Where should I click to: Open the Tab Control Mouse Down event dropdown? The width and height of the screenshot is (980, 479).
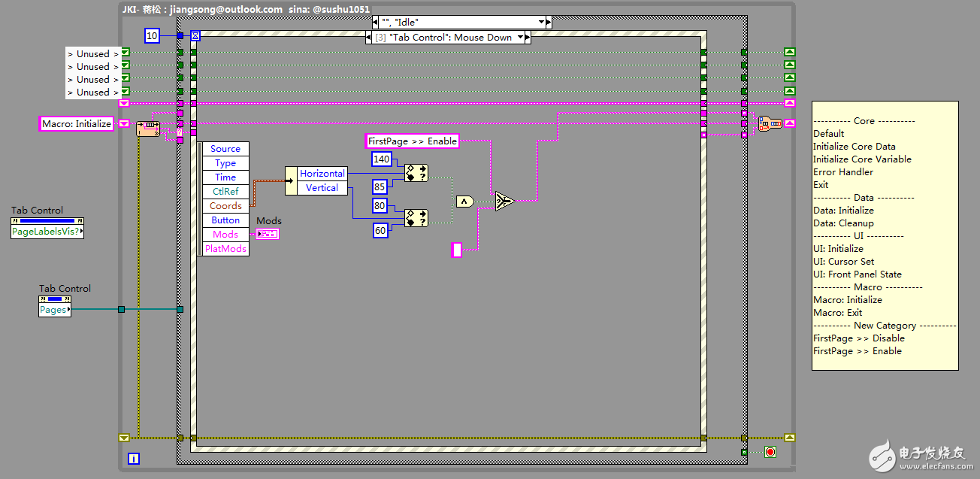tap(519, 37)
